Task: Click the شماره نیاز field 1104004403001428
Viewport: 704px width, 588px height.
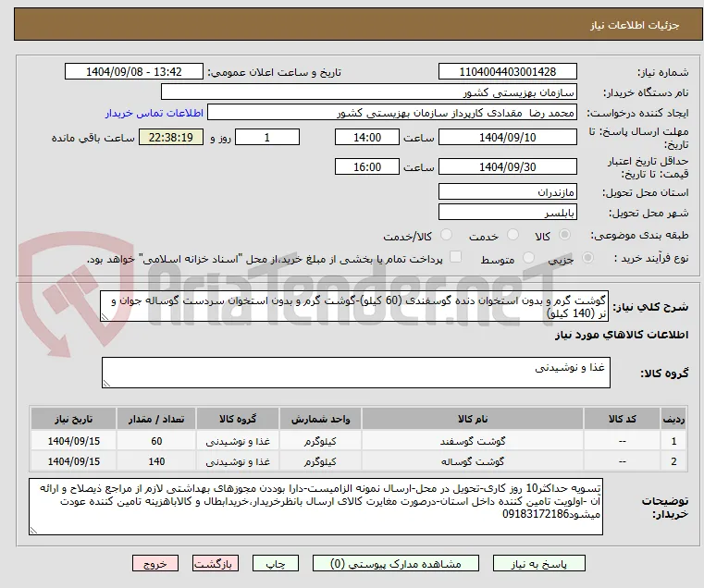Action: pyautogui.click(x=507, y=72)
